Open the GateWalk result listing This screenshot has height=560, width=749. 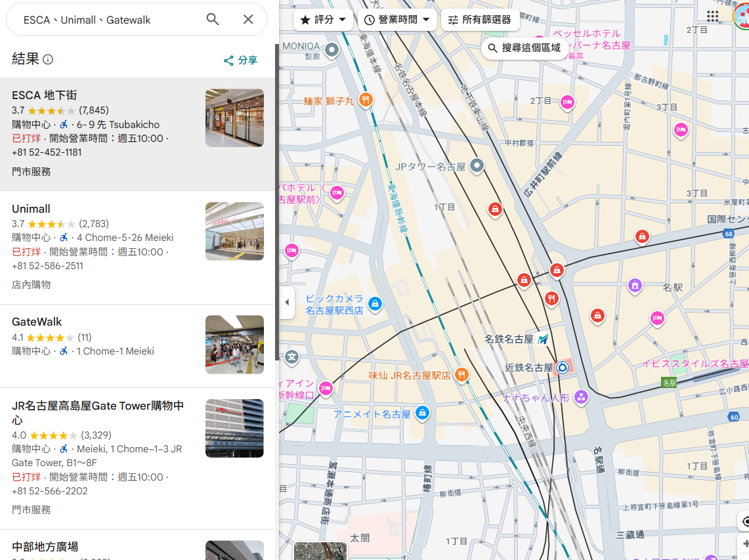coord(37,322)
